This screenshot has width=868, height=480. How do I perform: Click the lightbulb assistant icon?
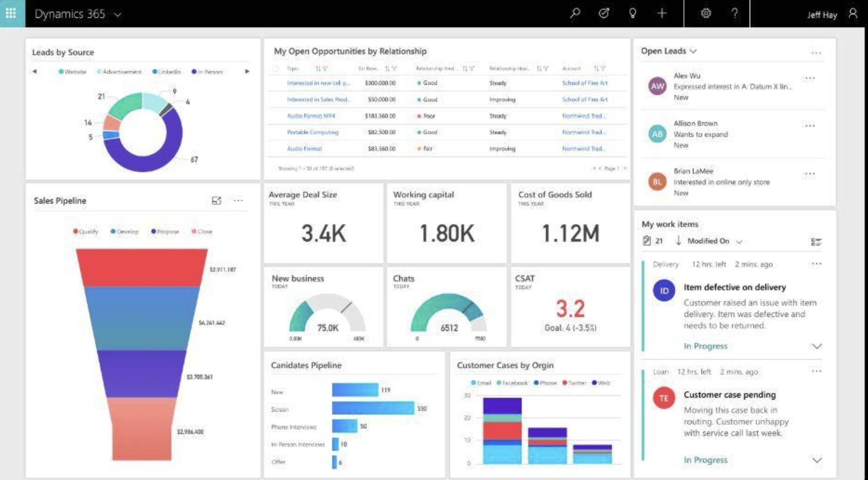pyautogui.click(x=633, y=13)
